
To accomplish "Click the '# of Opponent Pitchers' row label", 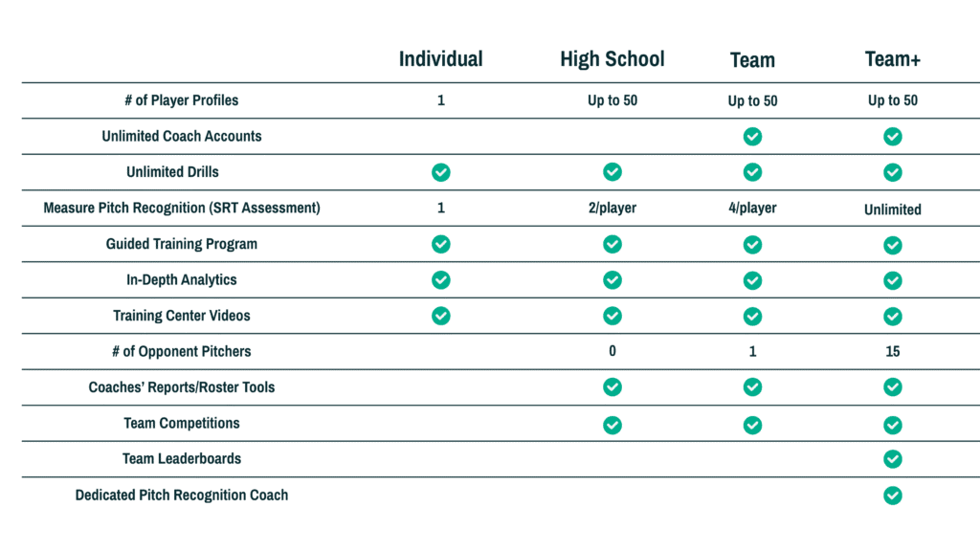I will (182, 352).
